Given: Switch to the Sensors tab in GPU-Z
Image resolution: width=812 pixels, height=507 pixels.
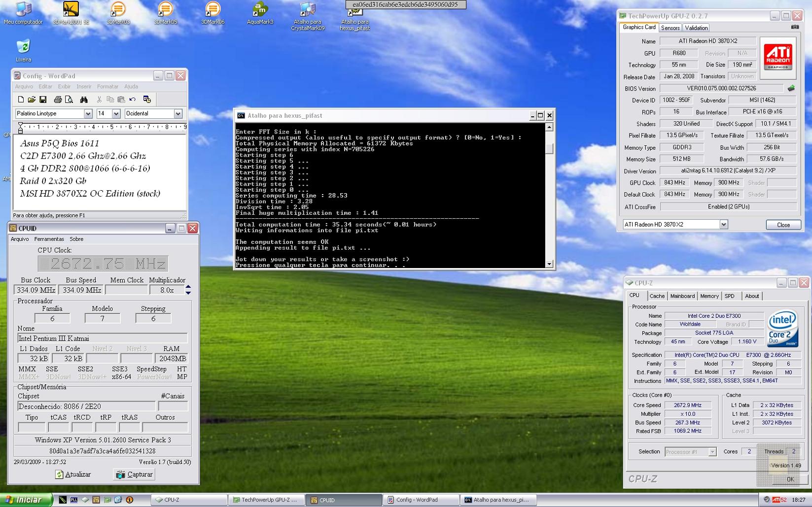Looking at the screenshot, I should click(x=670, y=28).
